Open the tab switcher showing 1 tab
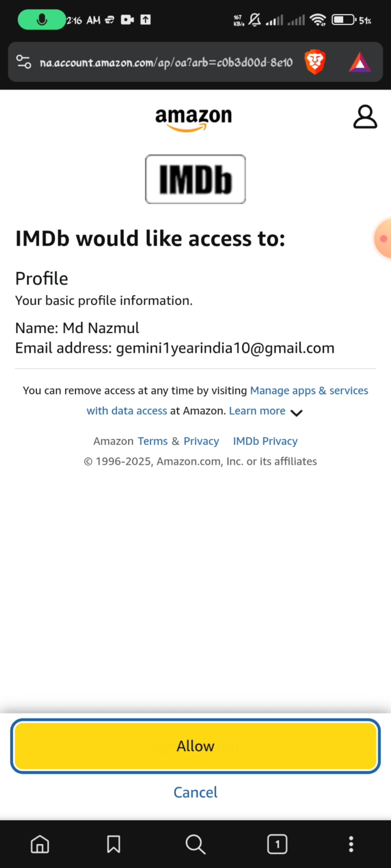This screenshot has height=868, width=391. coord(277,844)
